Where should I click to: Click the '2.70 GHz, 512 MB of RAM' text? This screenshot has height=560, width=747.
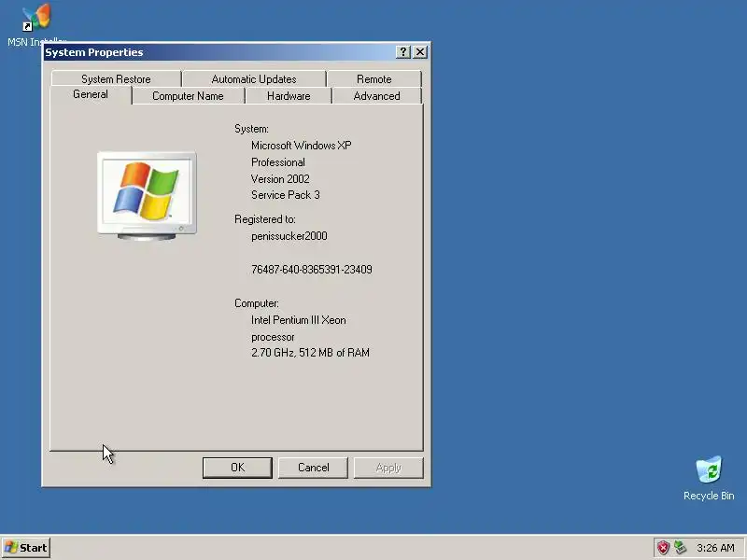pos(310,353)
